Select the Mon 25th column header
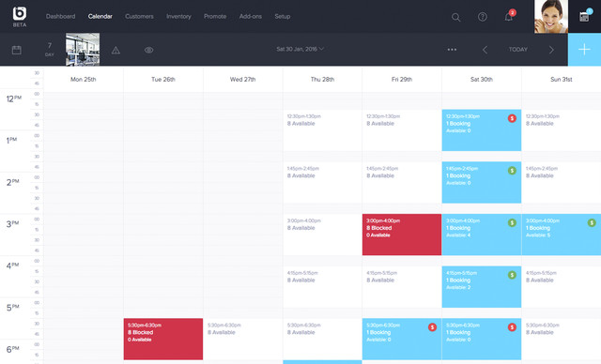Viewport: 601px width, 364px height. pos(84,79)
